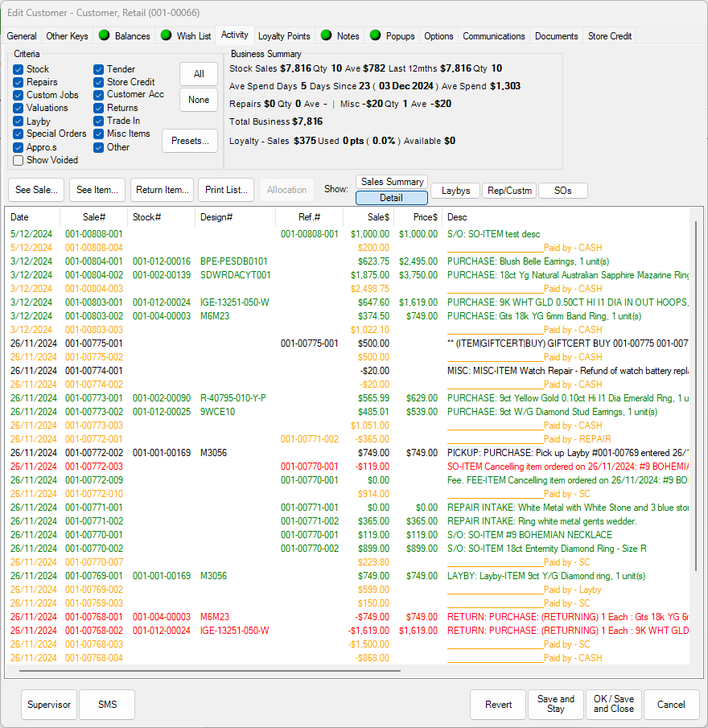Uncheck the Misc Items filter
708x728 pixels.
98,134
